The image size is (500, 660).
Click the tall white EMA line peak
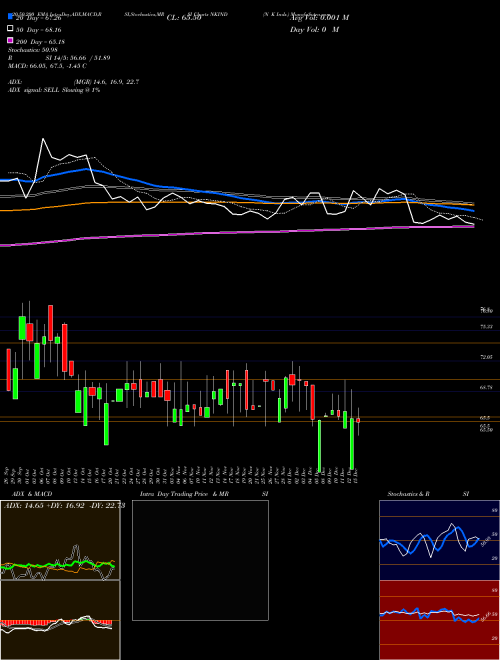tap(43, 139)
